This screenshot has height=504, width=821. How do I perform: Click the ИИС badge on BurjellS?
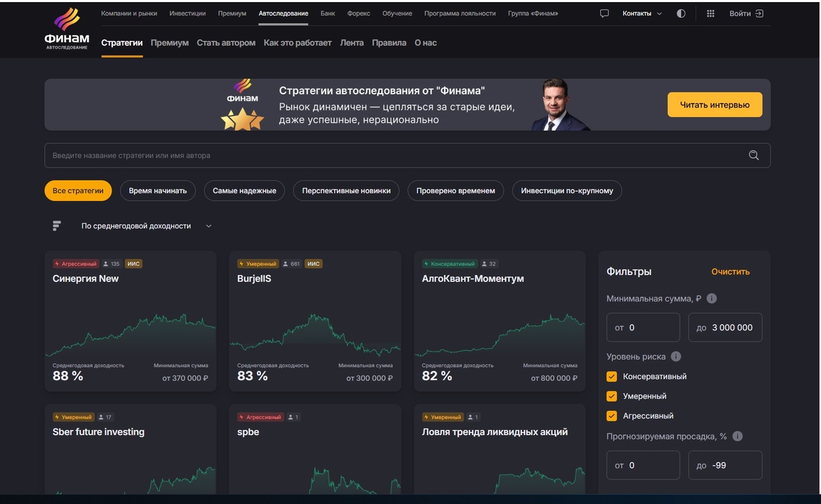(x=313, y=264)
